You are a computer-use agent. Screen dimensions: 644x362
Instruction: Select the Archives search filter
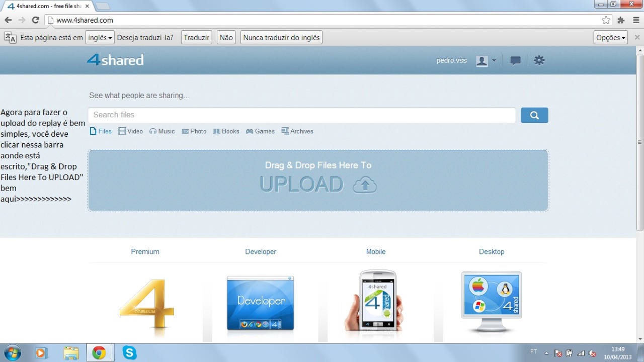pyautogui.click(x=297, y=131)
